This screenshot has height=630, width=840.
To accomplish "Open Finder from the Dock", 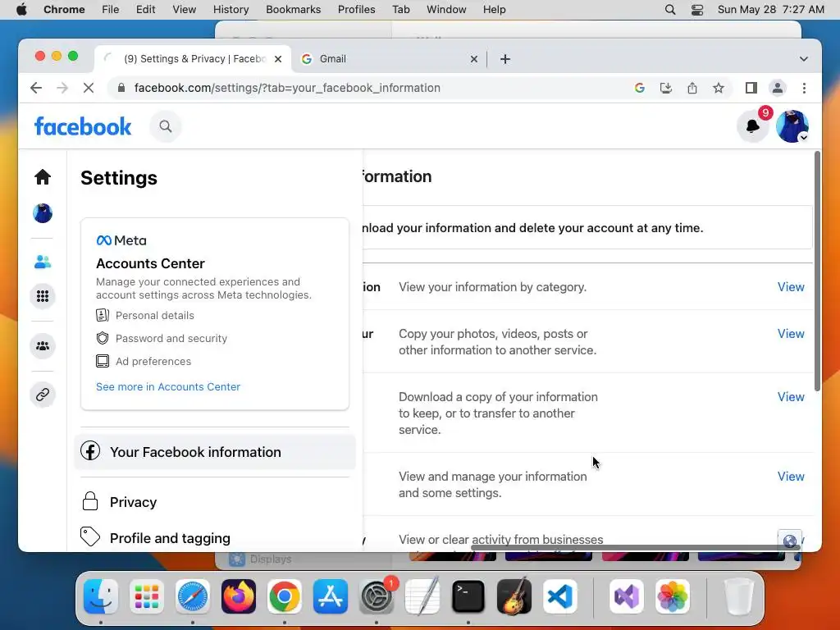I will click(x=101, y=596).
